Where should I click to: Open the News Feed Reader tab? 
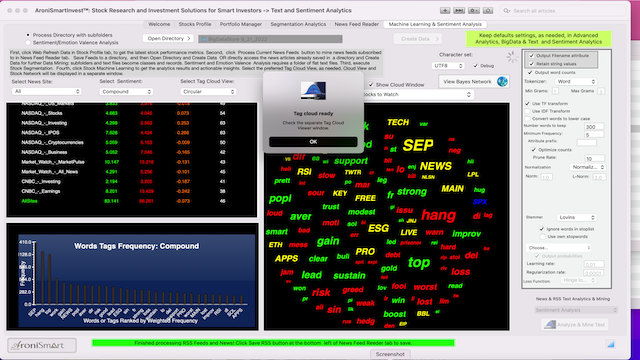pos(356,24)
